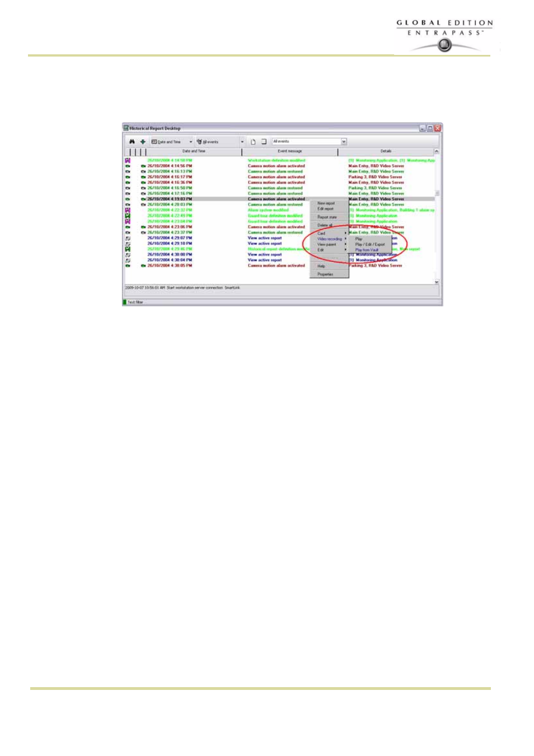This screenshot has width=534, height=756.
Task: Click 'Alarm system modified' event message
Action: tap(268, 211)
